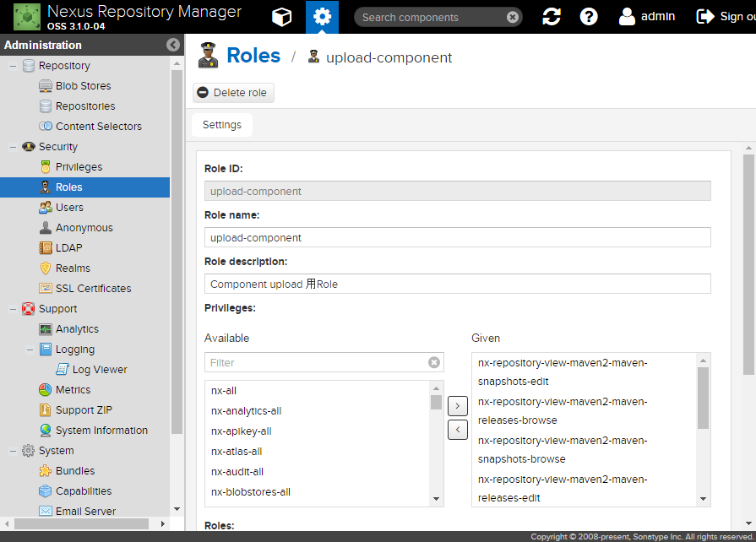Open Capabilities in sidebar
The width and height of the screenshot is (756, 542).
pos(84,491)
